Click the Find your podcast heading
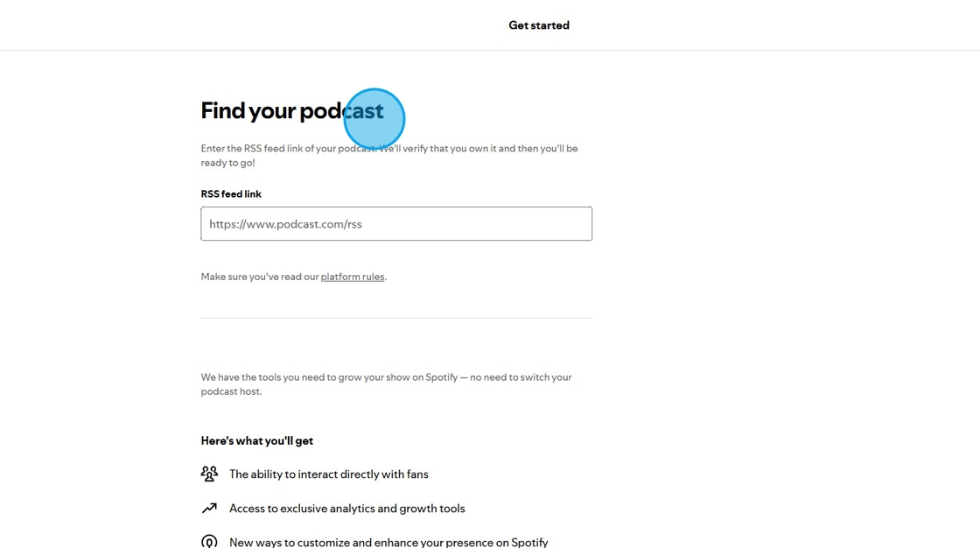This screenshot has height=548, width=980. (x=271, y=111)
